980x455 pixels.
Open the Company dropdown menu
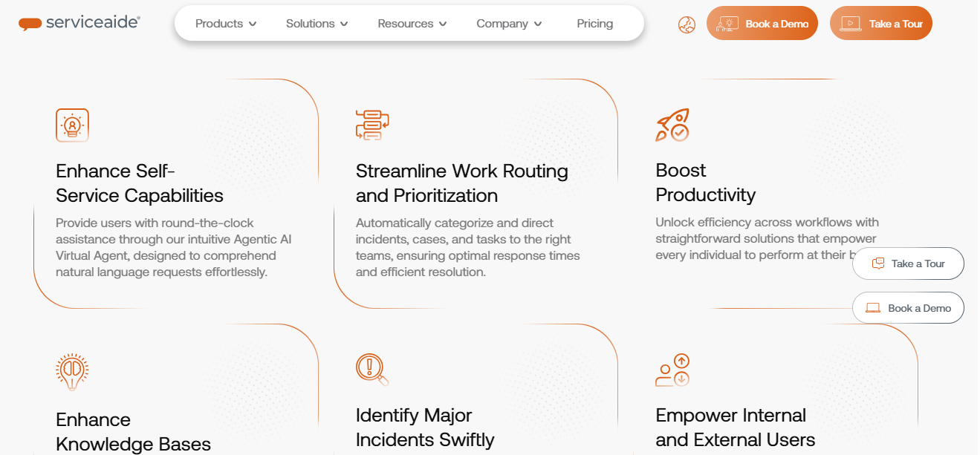click(x=509, y=24)
